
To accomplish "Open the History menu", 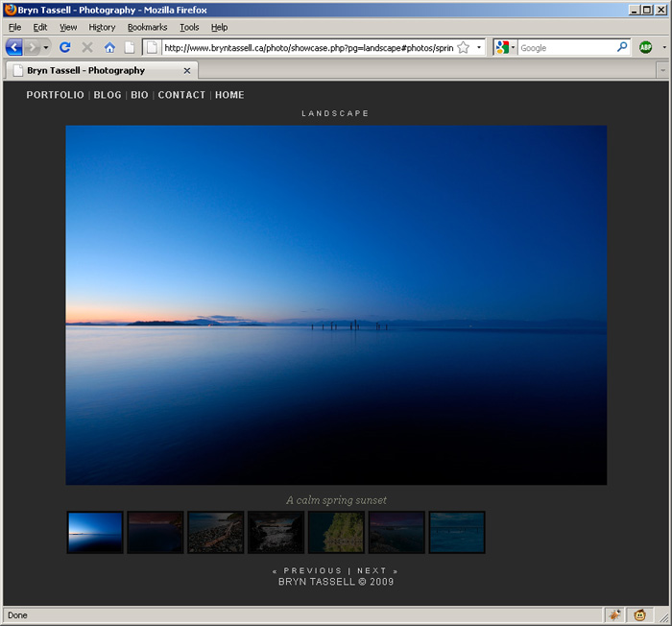I will pyautogui.click(x=102, y=27).
